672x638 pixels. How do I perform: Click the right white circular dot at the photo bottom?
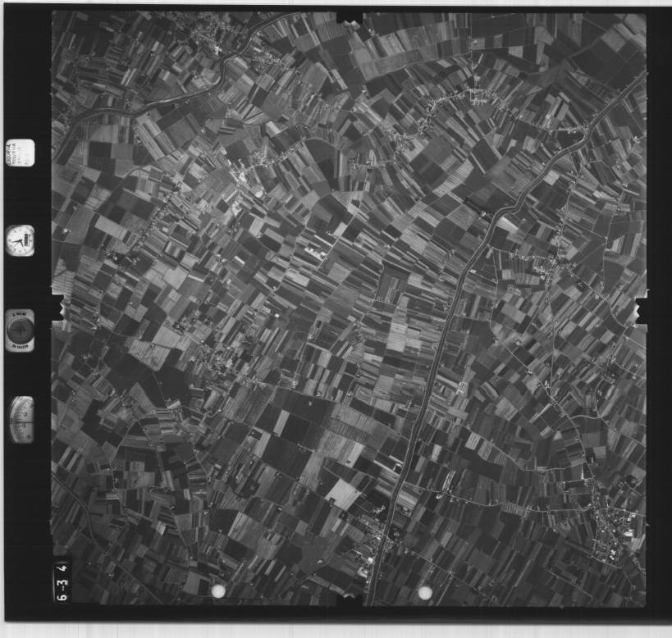pyautogui.click(x=425, y=593)
